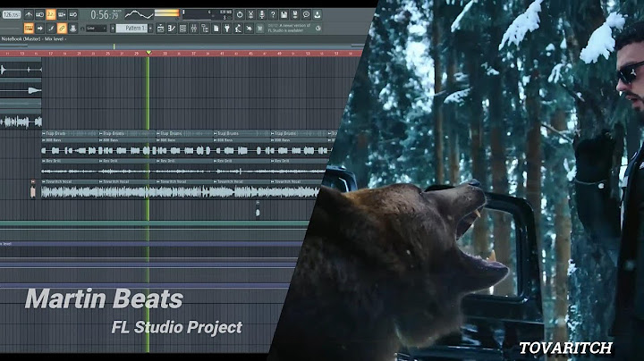The image size is (644, 361).
Task: Open the one-click audio recording (circular arrow) icon
Action: (x=240, y=15)
